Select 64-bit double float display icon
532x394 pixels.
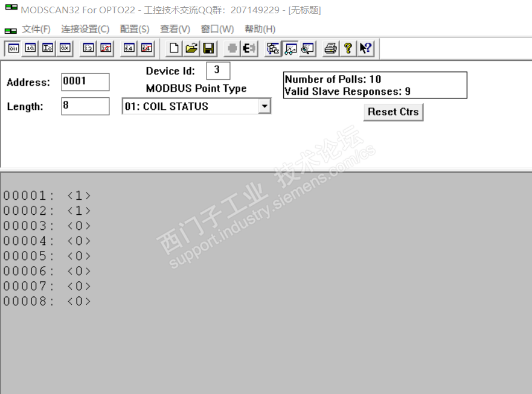coord(129,48)
